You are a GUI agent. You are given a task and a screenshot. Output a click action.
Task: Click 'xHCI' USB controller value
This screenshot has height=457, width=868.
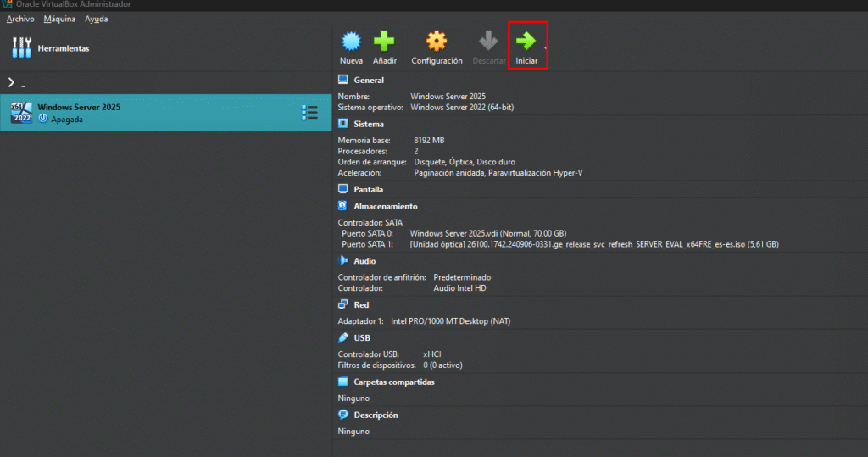coord(431,354)
